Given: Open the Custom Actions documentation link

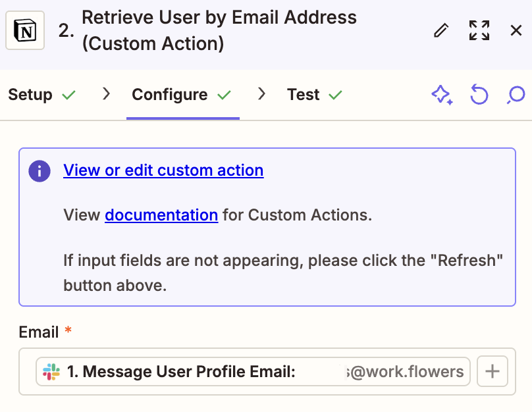Looking at the screenshot, I should coord(161,215).
